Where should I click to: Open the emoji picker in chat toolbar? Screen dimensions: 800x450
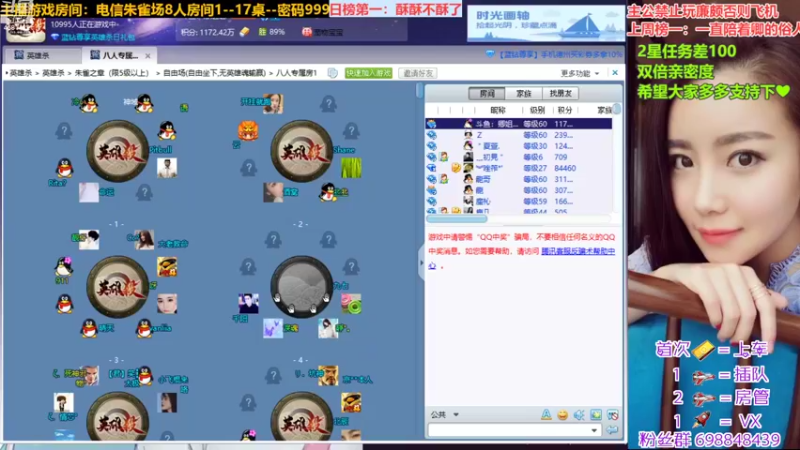coord(562,415)
